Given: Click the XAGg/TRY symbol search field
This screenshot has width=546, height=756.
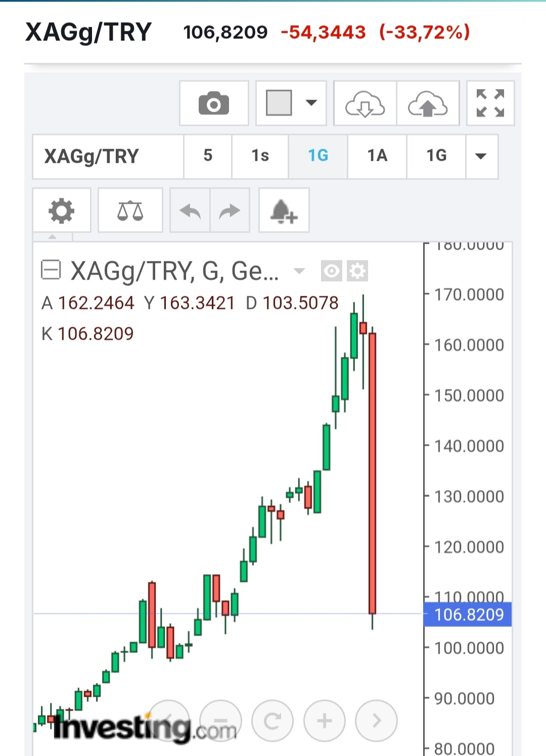Looking at the screenshot, I should tap(108, 156).
